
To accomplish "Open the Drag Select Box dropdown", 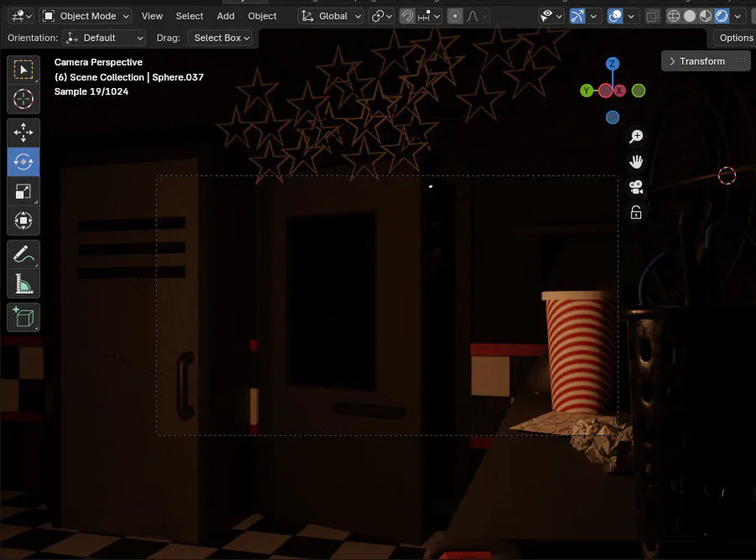I will (220, 38).
